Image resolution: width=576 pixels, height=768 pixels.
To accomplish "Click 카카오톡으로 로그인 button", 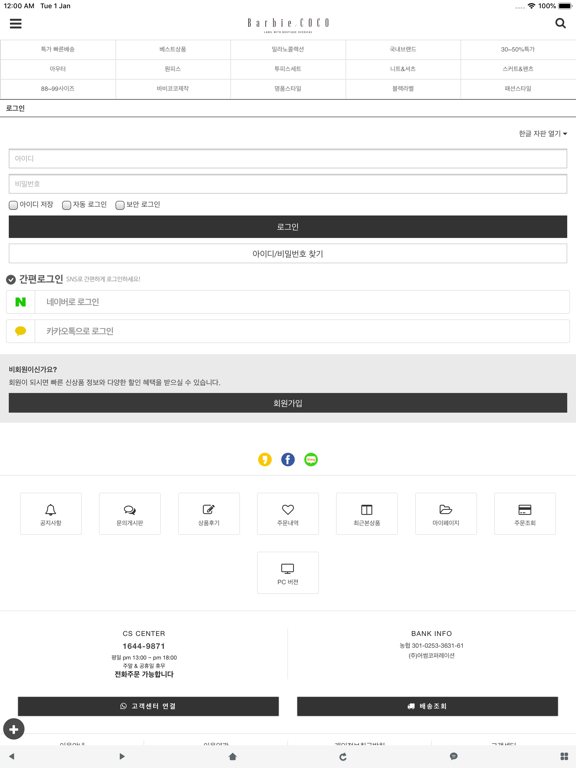I will pos(288,331).
